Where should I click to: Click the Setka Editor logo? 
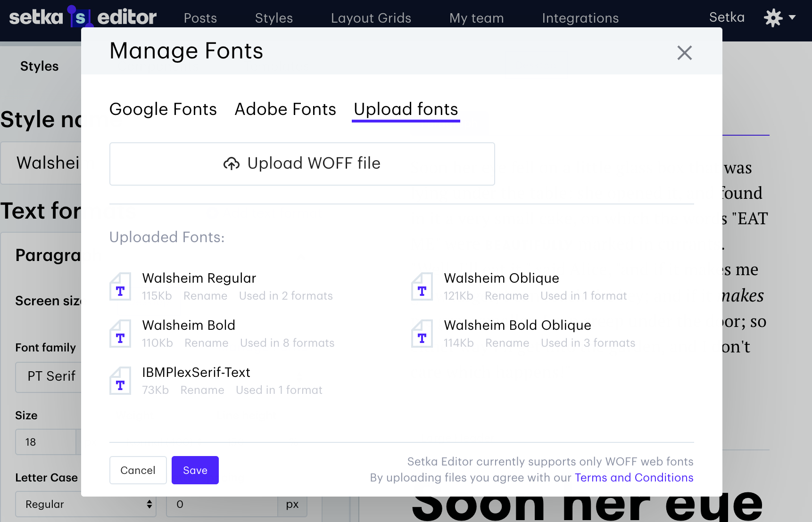click(x=83, y=17)
